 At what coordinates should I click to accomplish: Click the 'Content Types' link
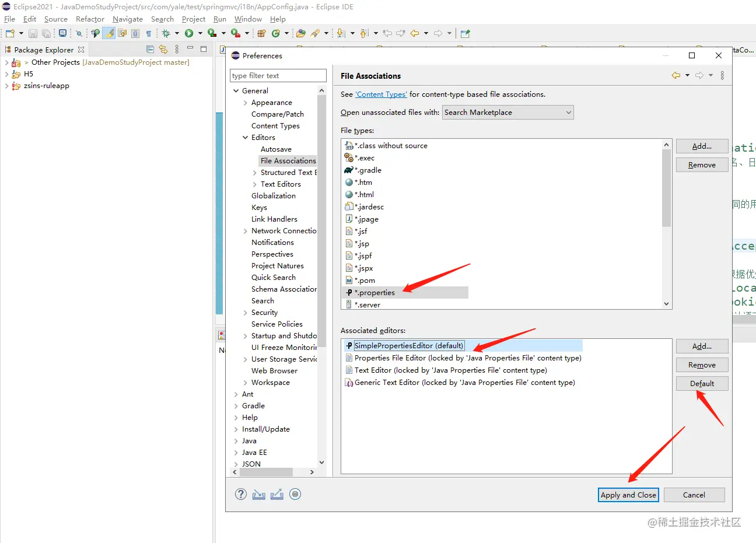pyautogui.click(x=381, y=94)
